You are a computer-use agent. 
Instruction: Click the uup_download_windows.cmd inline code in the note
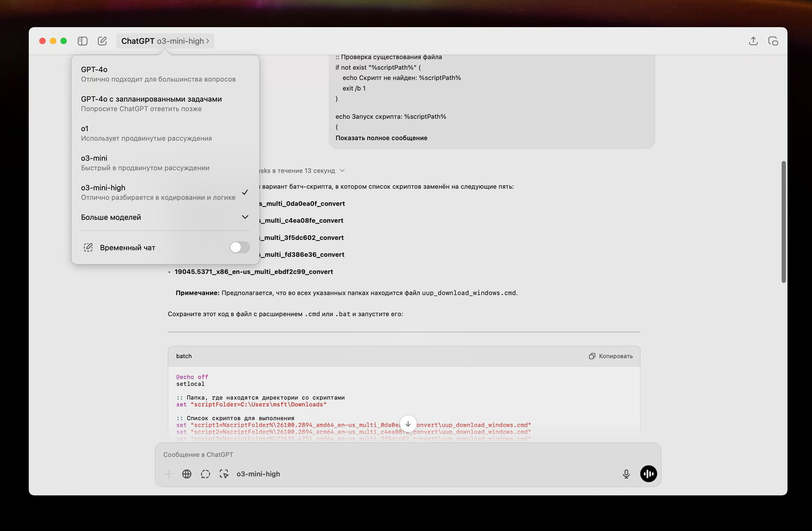click(468, 293)
